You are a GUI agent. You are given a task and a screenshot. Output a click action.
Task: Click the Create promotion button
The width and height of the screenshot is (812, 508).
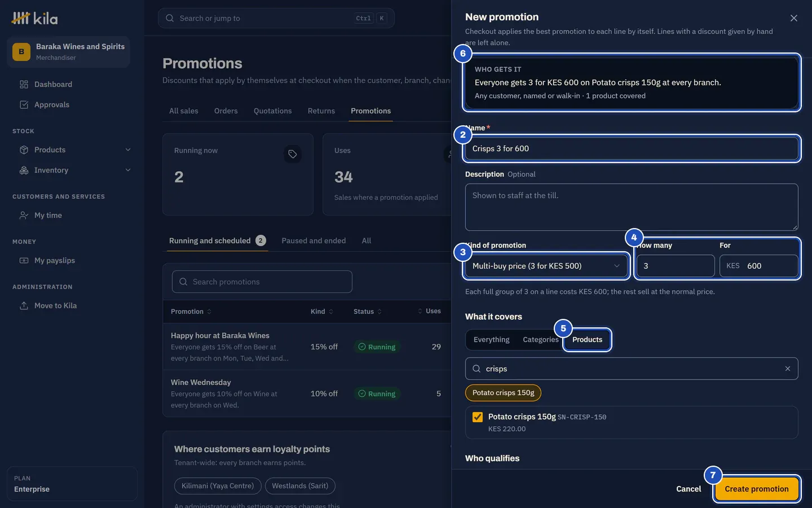click(757, 489)
